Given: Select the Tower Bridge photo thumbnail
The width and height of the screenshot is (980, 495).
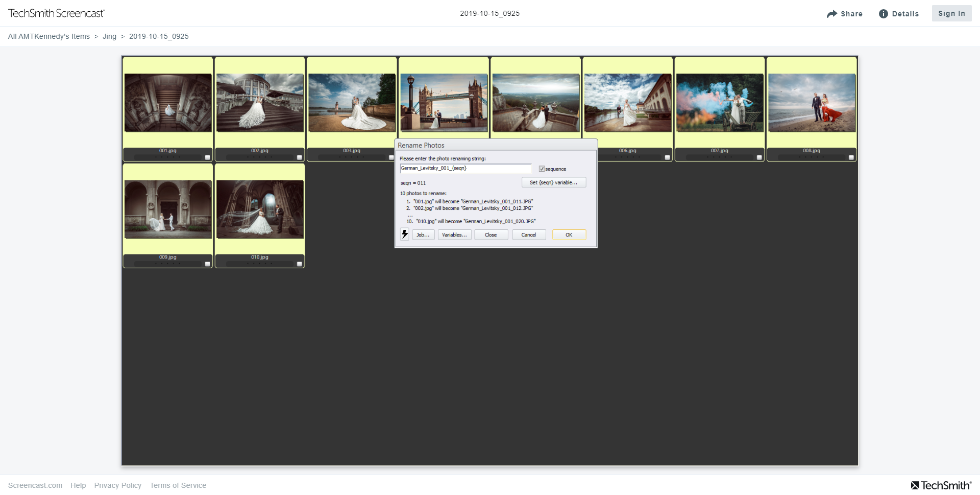Looking at the screenshot, I should point(444,103).
